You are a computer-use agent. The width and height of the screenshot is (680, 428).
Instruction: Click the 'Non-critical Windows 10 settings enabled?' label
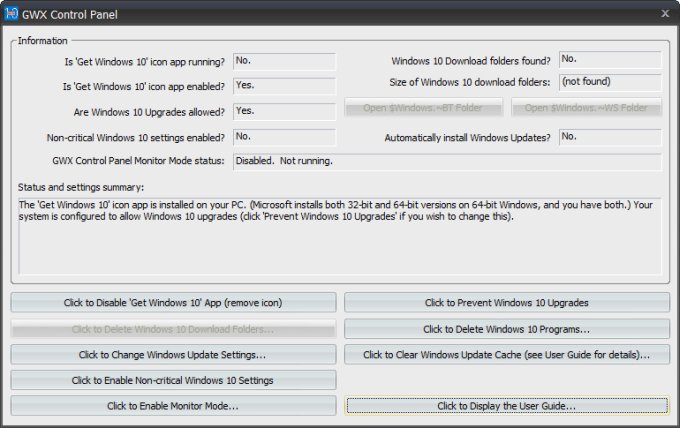136,138
